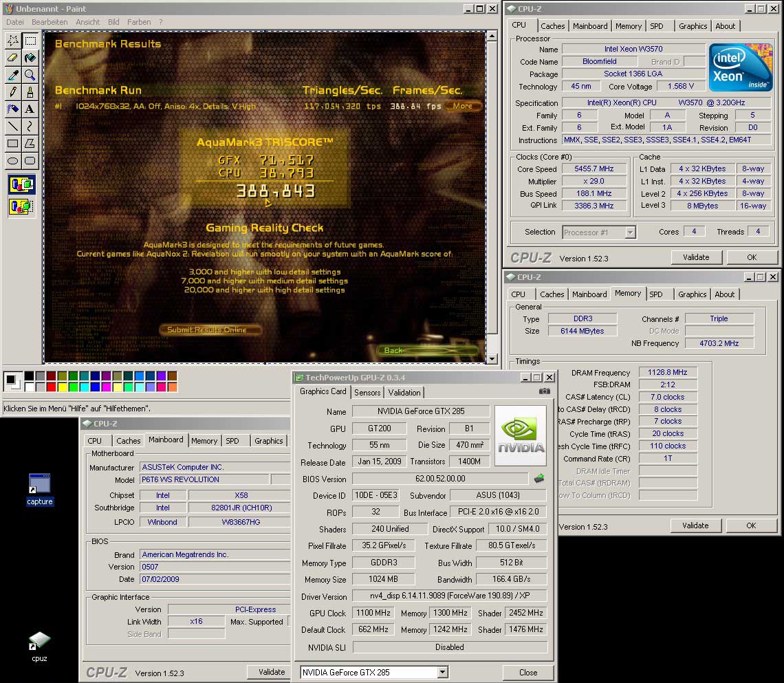Select the rectangular Select tool in Paint
This screenshot has height=683, width=784.
[30, 41]
